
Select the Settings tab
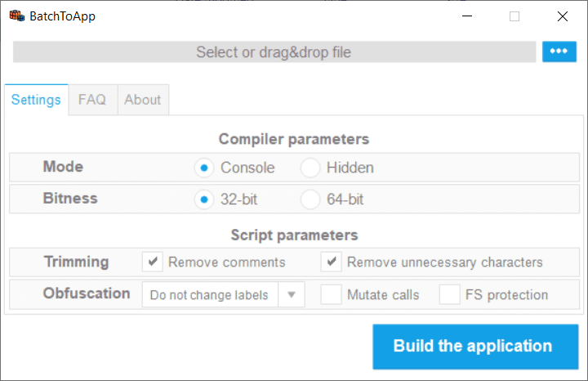(x=36, y=100)
